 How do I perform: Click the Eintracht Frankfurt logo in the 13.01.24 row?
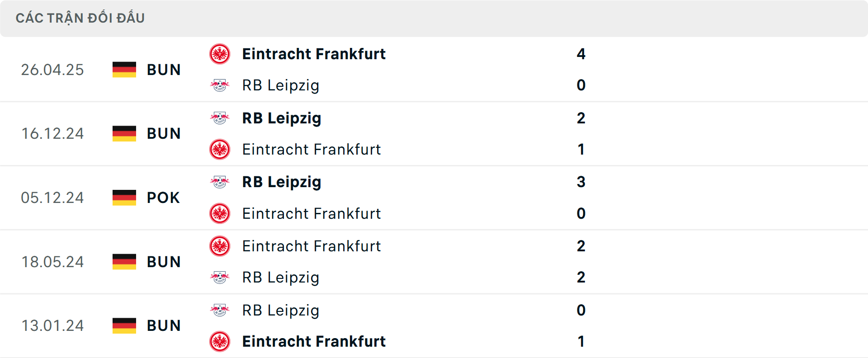click(x=220, y=341)
